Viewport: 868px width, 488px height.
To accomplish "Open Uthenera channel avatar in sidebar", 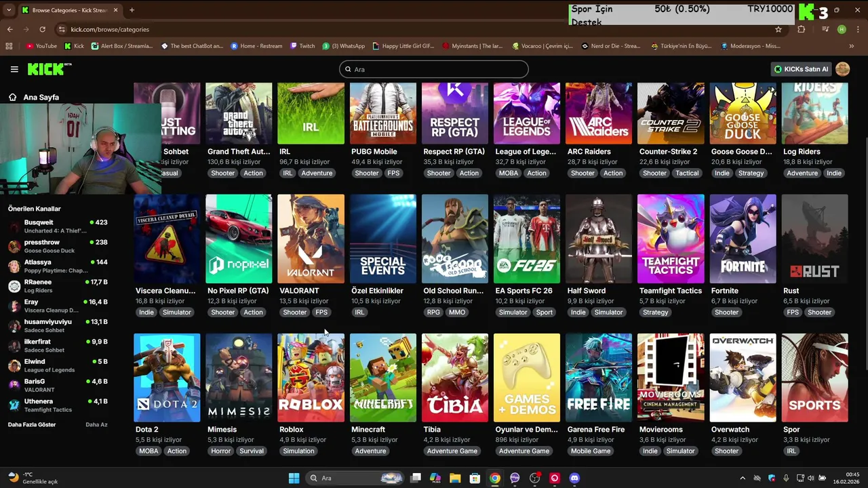I will 14,405.
